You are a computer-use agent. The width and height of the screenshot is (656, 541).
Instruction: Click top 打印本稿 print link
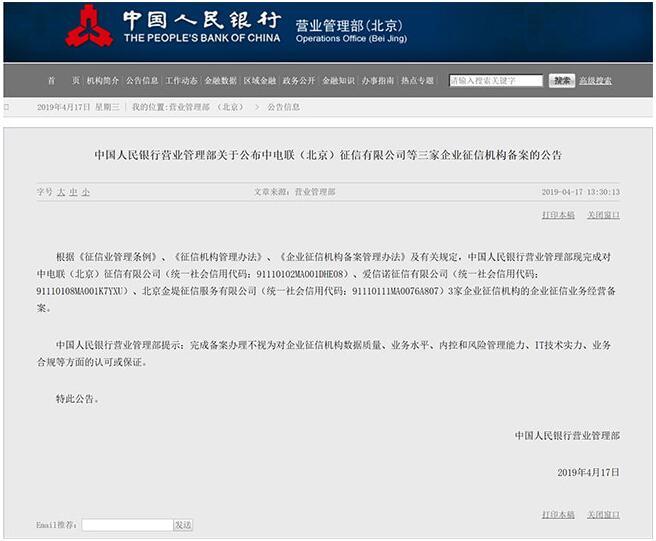tap(558, 215)
